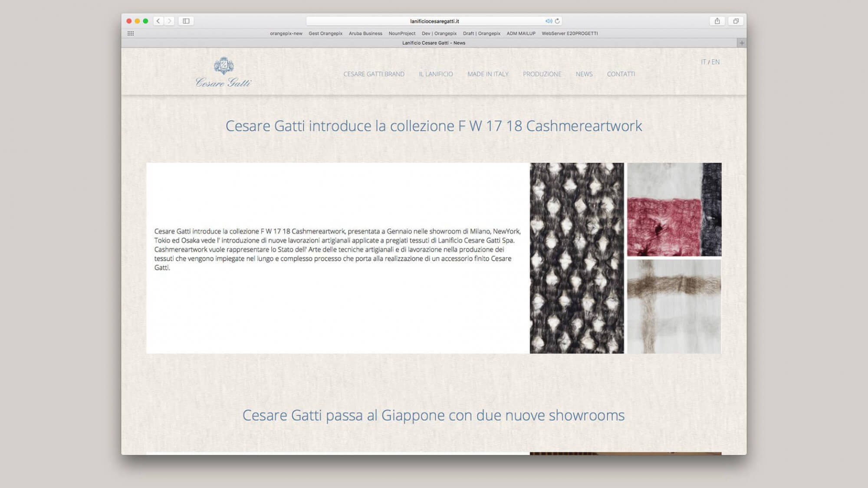Open NEWS menu item
Image resolution: width=868 pixels, height=488 pixels.
pyautogui.click(x=584, y=74)
